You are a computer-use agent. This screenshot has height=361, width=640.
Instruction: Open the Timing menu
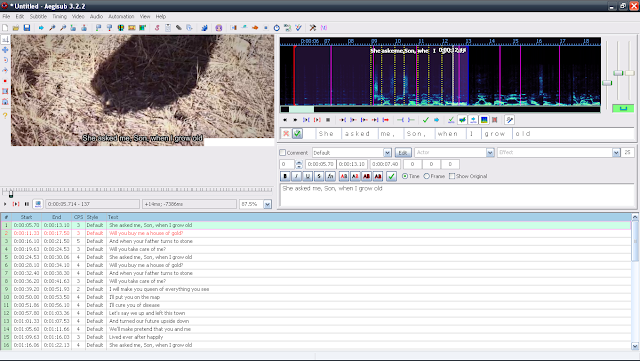point(59,16)
